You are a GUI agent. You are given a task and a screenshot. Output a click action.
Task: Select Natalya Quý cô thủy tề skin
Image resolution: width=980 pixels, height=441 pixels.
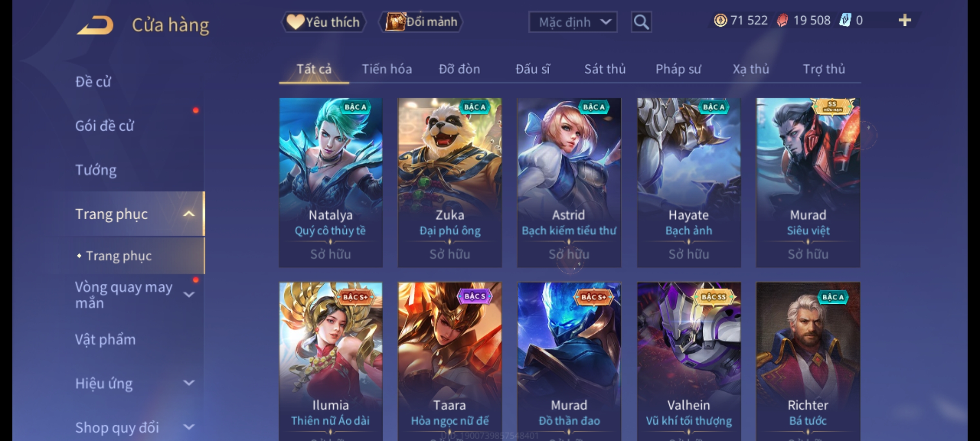click(331, 183)
